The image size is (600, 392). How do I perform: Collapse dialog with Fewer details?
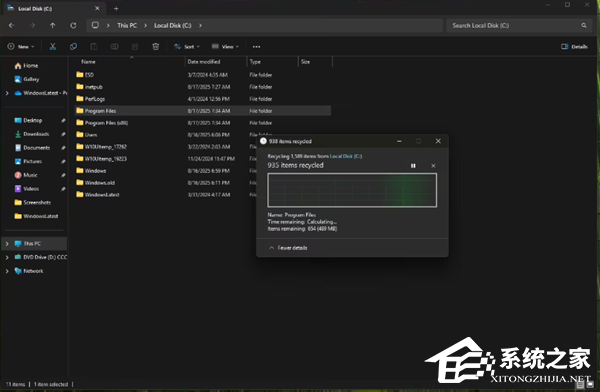[x=288, y=248]
